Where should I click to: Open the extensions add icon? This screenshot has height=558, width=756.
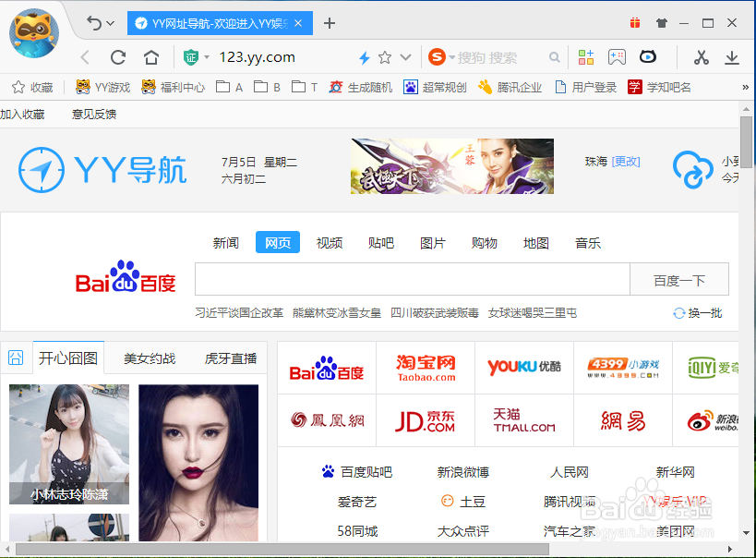point(585,56)
